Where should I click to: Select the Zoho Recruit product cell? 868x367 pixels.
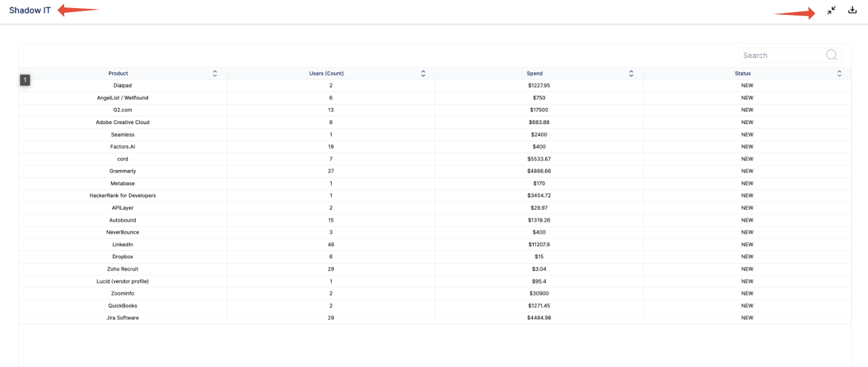coord(122,269)
